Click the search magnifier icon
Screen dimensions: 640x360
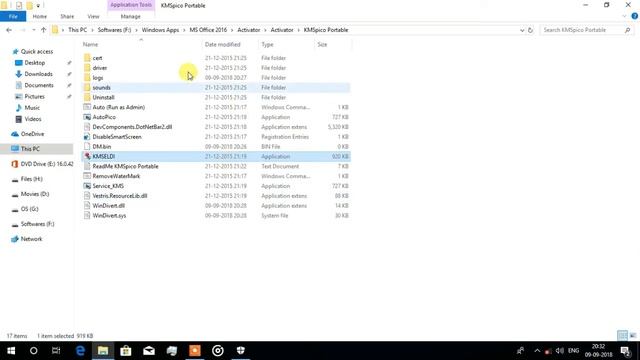point(627,30)
